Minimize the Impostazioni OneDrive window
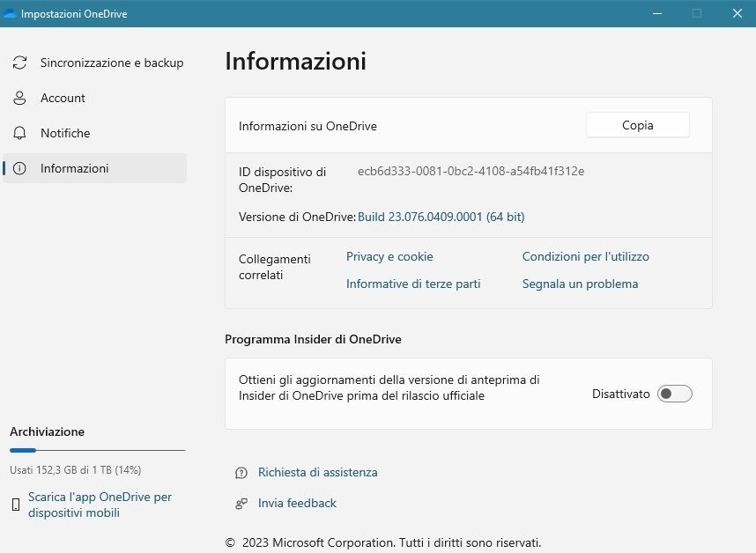756x553 pixels. [657, 13]
